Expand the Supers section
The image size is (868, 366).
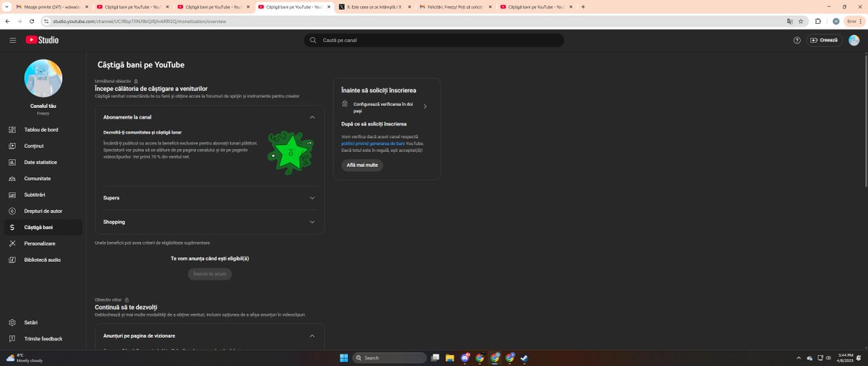coord(312,198)
